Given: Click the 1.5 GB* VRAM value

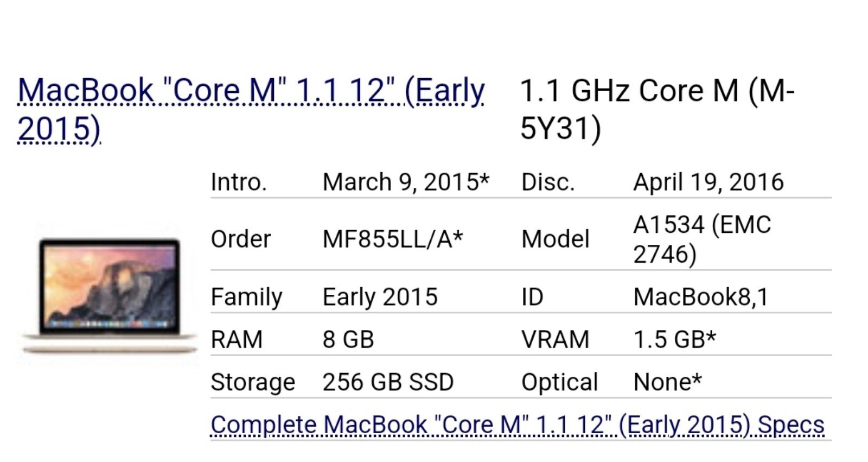Looking at the screenshot, I should pyautogui.click(x=675, y=339).
